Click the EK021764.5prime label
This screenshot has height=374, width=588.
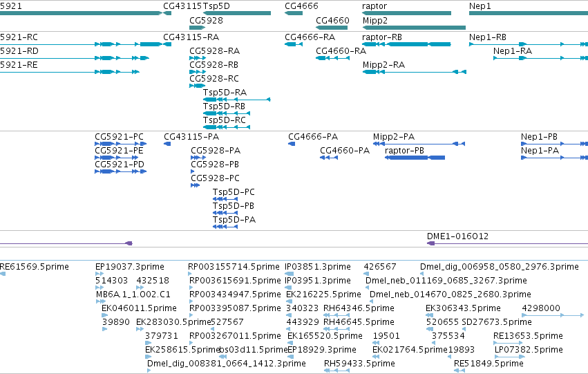(x=410, y=350)
